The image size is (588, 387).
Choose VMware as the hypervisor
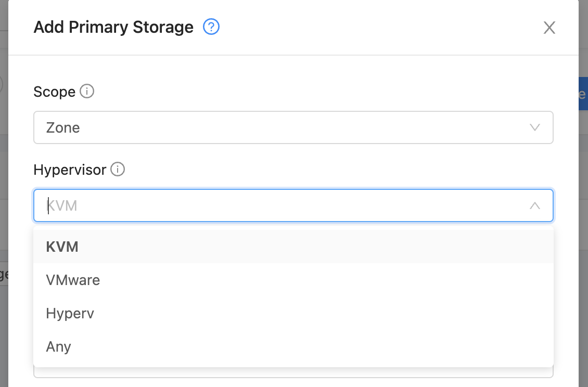coord(293,280)
